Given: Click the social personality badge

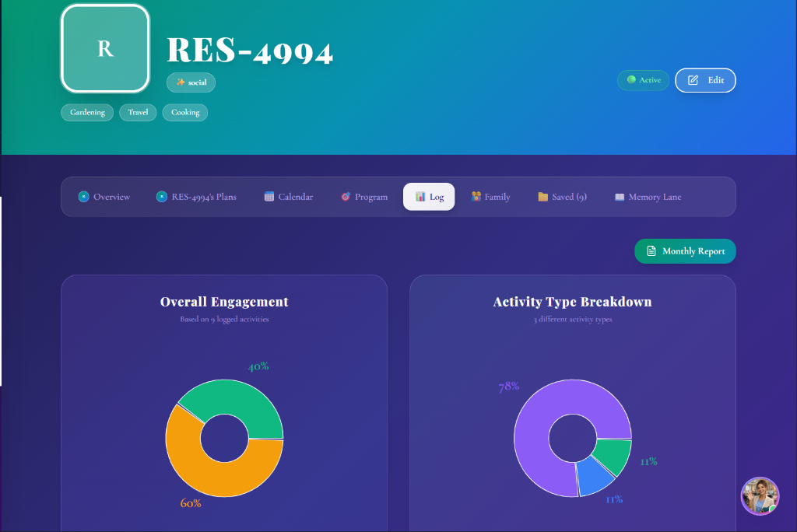Looking at the screenshot, I should coord(191,82).
